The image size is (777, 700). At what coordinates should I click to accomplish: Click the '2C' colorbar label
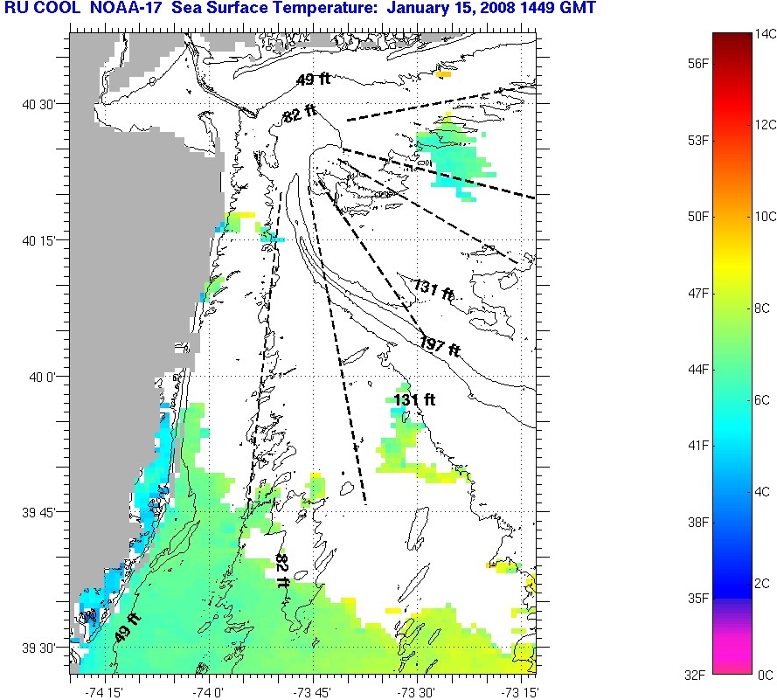tap(762, 583)
